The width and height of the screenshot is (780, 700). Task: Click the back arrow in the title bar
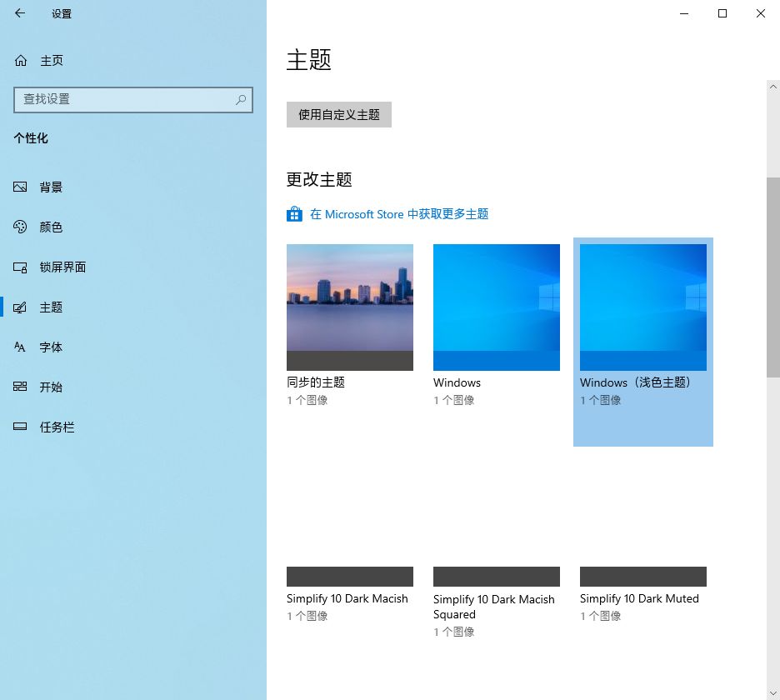(x=20, y=13)
